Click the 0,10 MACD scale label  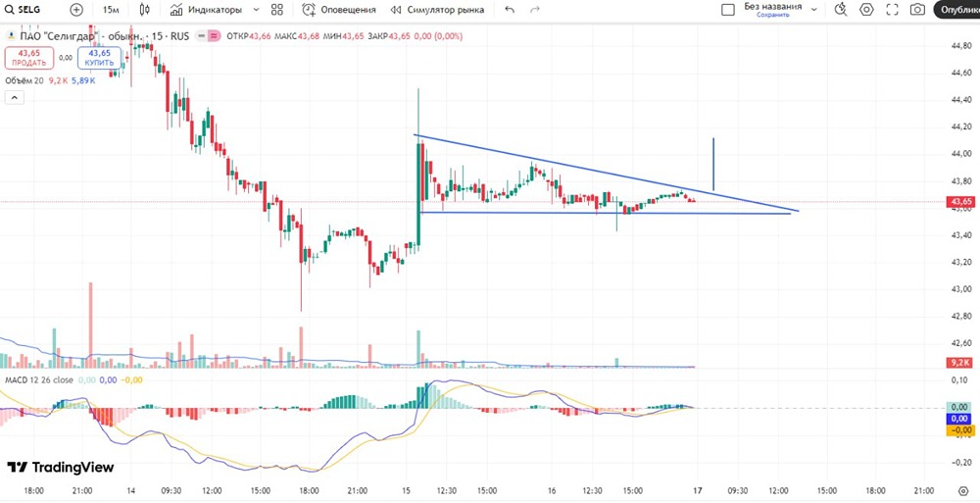pyautogui.click(x=960, y=380)
